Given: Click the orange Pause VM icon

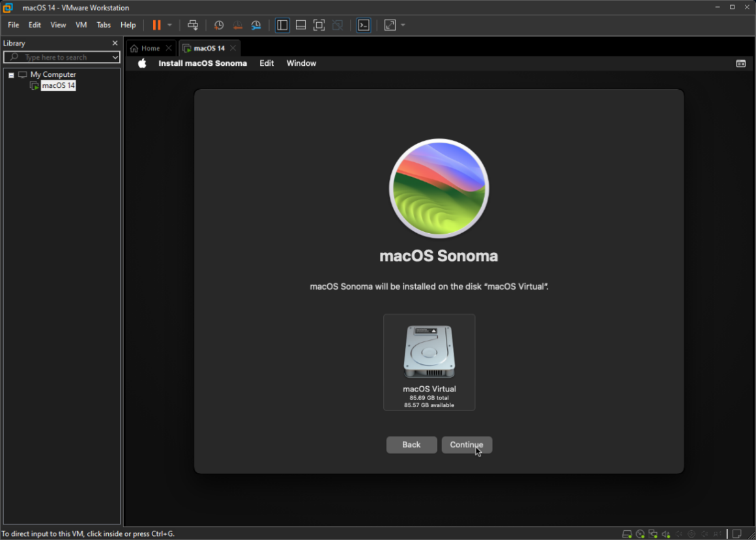Looking at the screenshot, I should (x=156, y=25).
